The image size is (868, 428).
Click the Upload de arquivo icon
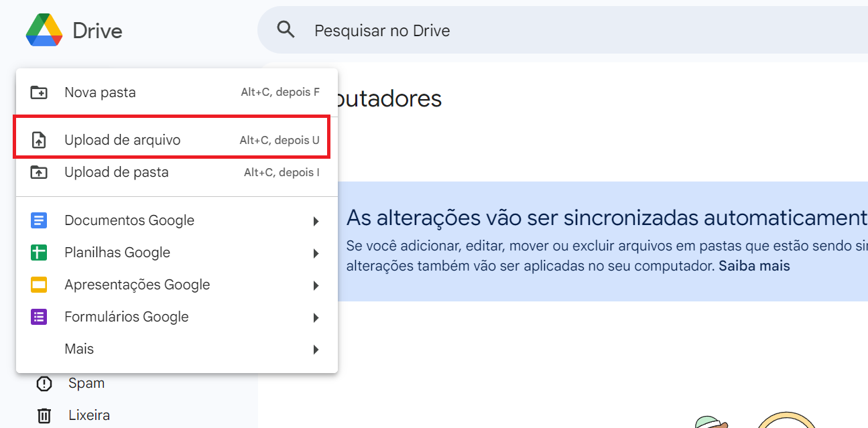click(40, 139)
